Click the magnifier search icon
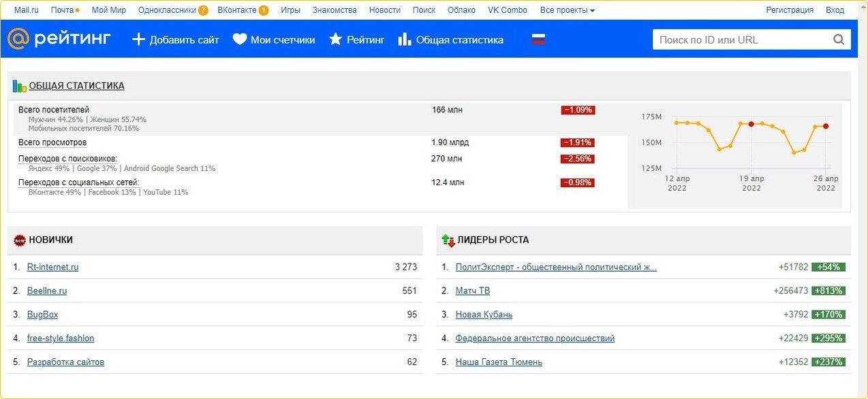This screenshot has width=868, height=399. (839, 39)
